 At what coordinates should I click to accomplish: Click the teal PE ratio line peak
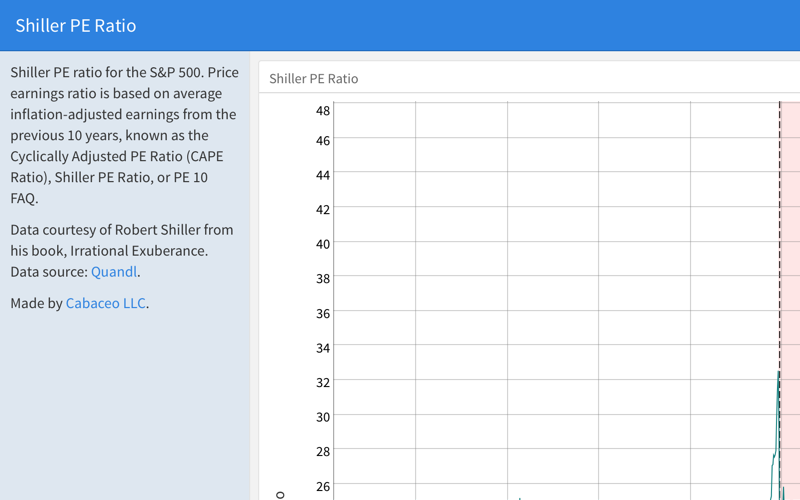pos(779,372)
